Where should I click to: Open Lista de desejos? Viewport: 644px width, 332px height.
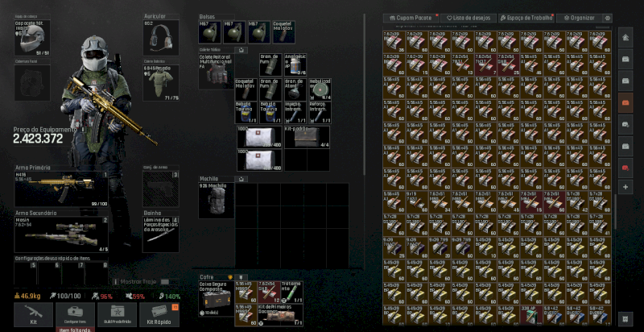(x=469, y=18)
